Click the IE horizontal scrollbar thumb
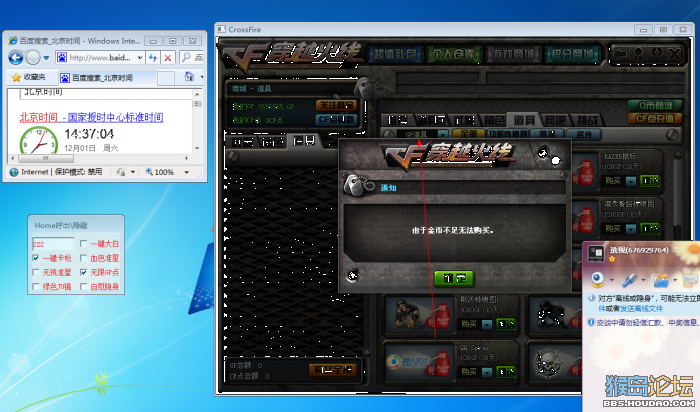The height and width of the screenshot is (412, 700). [x=46, y=158]
